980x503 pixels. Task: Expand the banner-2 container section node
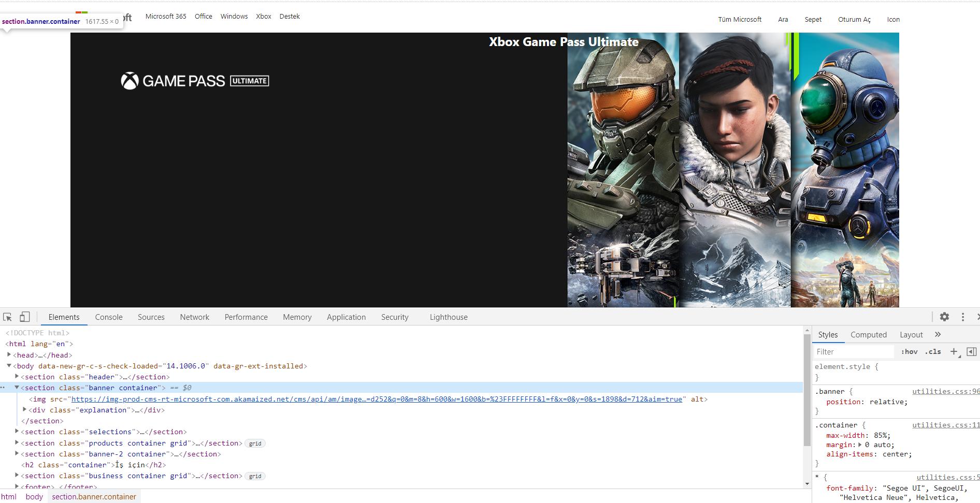click(17, 453)
